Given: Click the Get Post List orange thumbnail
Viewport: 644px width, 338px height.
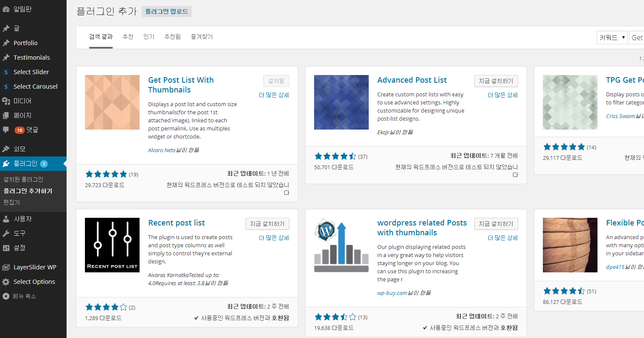Looking at the screenshot, I should [112, 102].
